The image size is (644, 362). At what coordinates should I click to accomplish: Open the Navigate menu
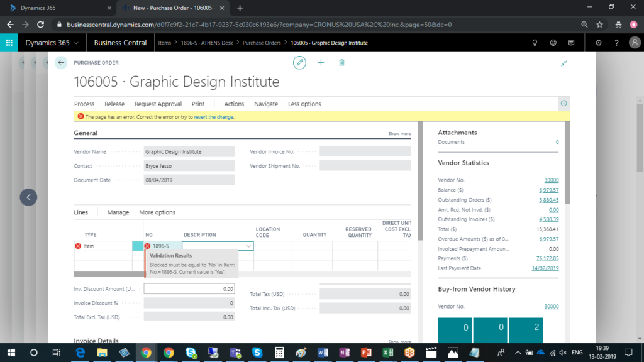coord(266,104)
